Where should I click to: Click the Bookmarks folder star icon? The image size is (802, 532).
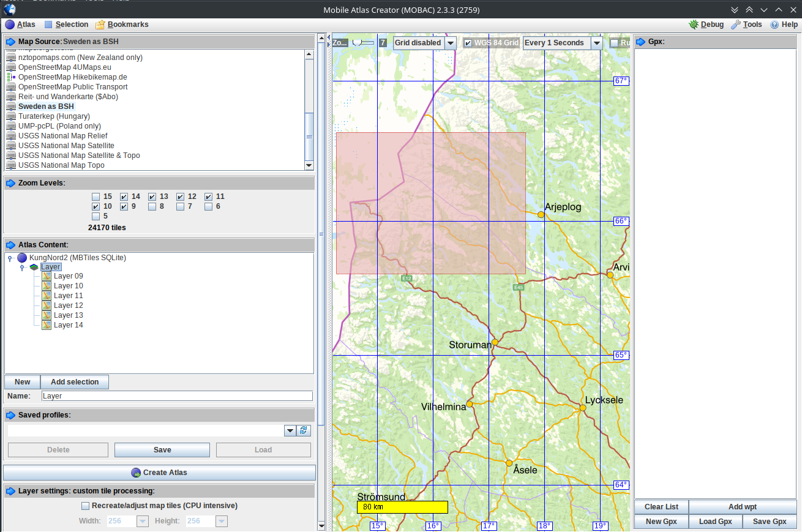point(100,24)
